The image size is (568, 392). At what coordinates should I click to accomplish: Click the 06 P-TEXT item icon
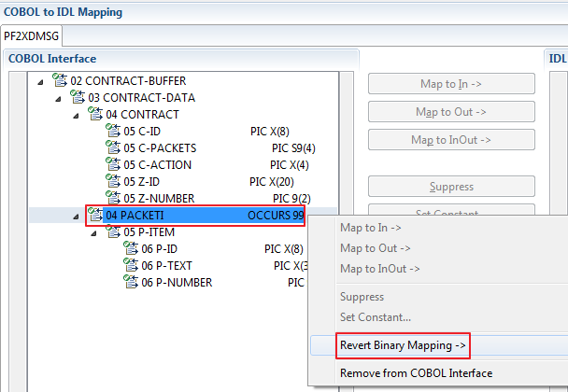tap(131, 265)
